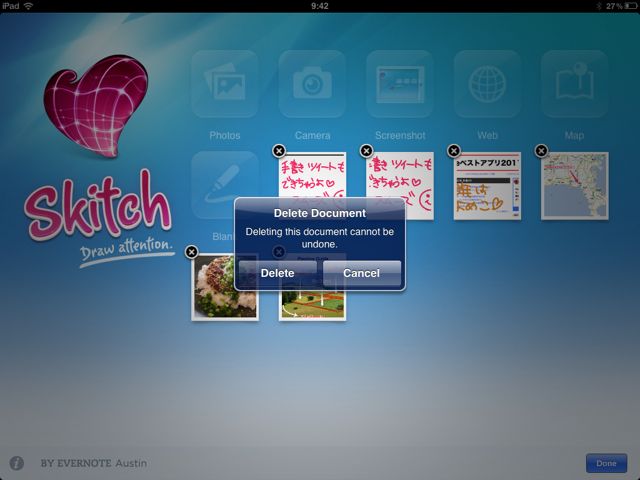Tap the battery indicator icon

631,6
